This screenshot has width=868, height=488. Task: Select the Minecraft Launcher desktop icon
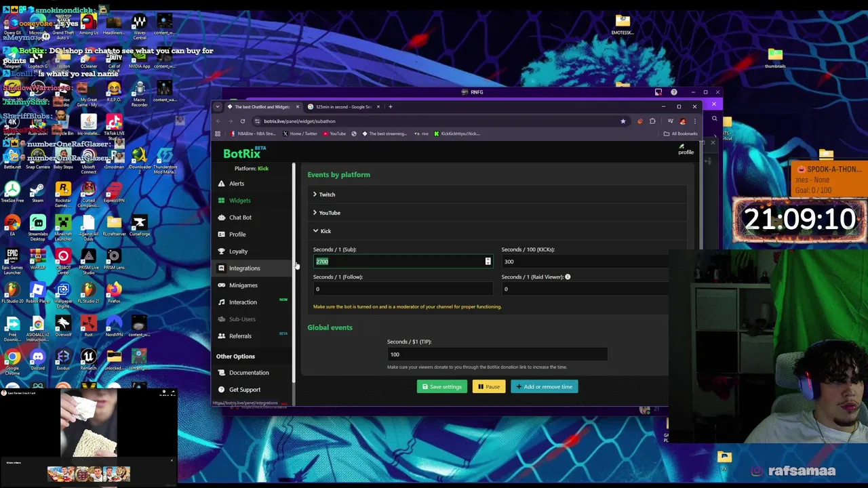(63, 227)
